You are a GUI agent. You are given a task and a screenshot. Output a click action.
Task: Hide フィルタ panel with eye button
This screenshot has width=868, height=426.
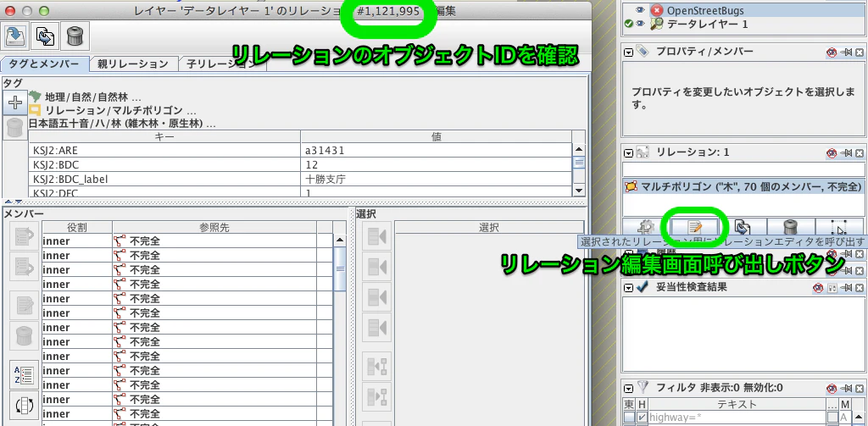pos(832,389)
